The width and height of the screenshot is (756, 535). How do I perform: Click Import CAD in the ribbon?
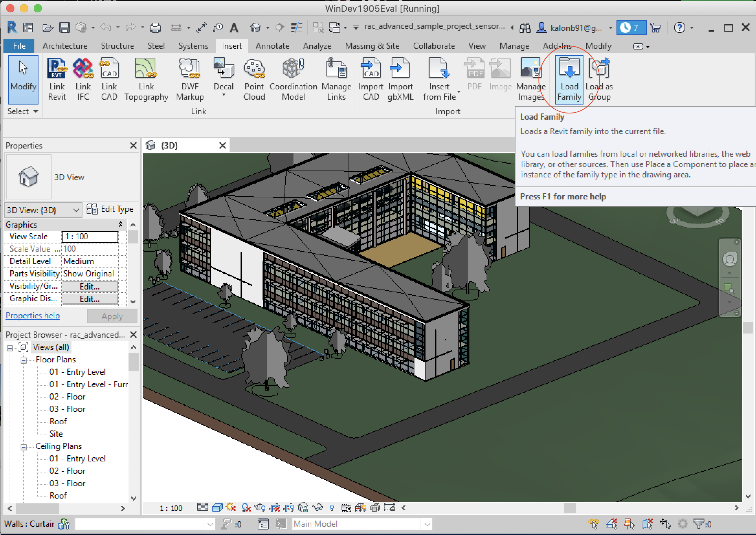[x=371, y=79]
